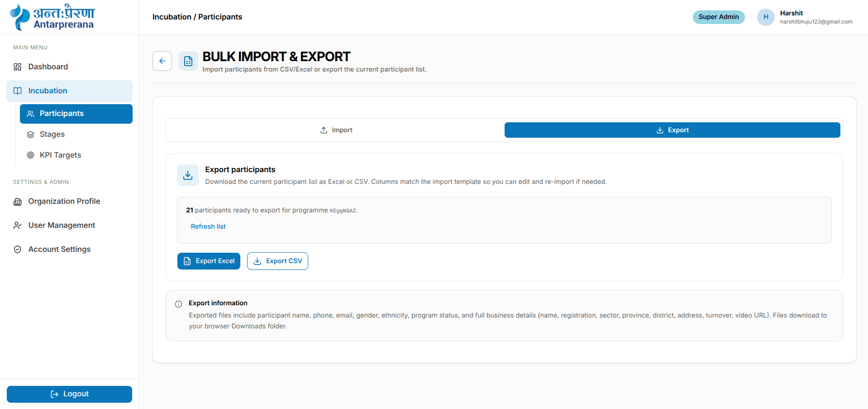Open Organization Profile settings
The height and width of the screenshot is (409, 868).
pyautogui.click(x=69, y=202)
